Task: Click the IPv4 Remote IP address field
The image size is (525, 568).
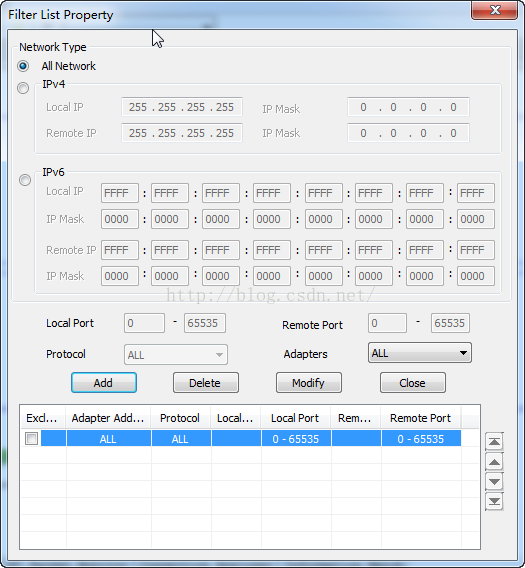Action: click(x=182, y=133)
